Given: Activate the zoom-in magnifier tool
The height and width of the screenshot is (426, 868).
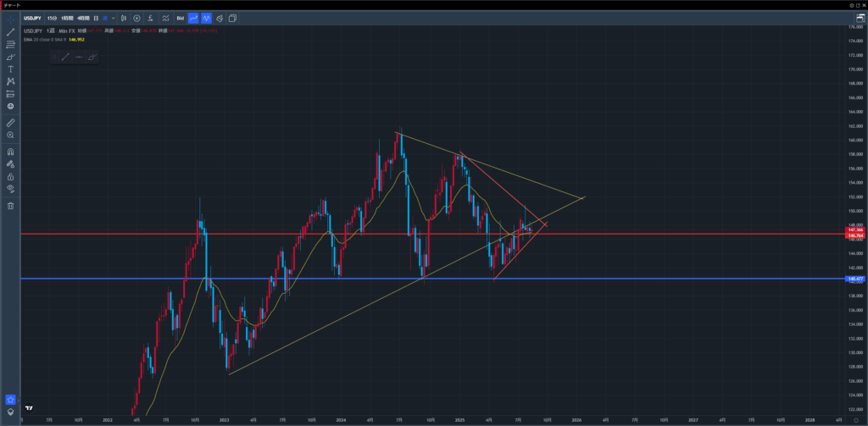Looking at the screenshot, I should (10, 135).
